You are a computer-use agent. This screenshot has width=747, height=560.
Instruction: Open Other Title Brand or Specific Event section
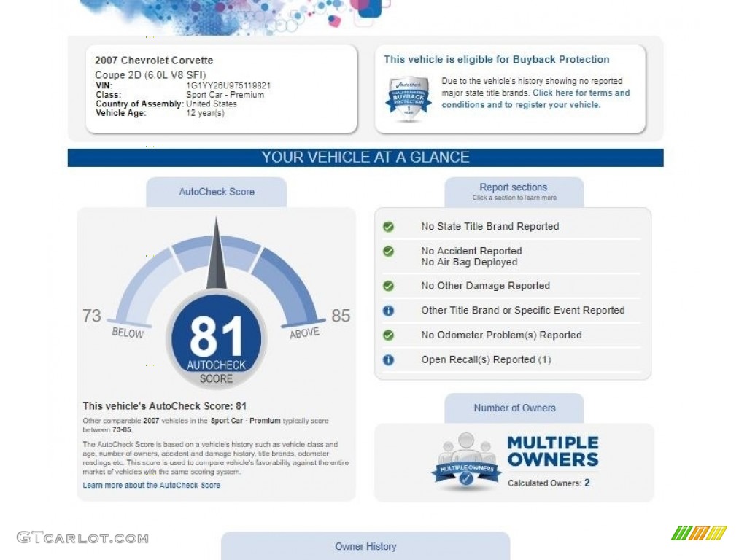(x=522, y=311)
